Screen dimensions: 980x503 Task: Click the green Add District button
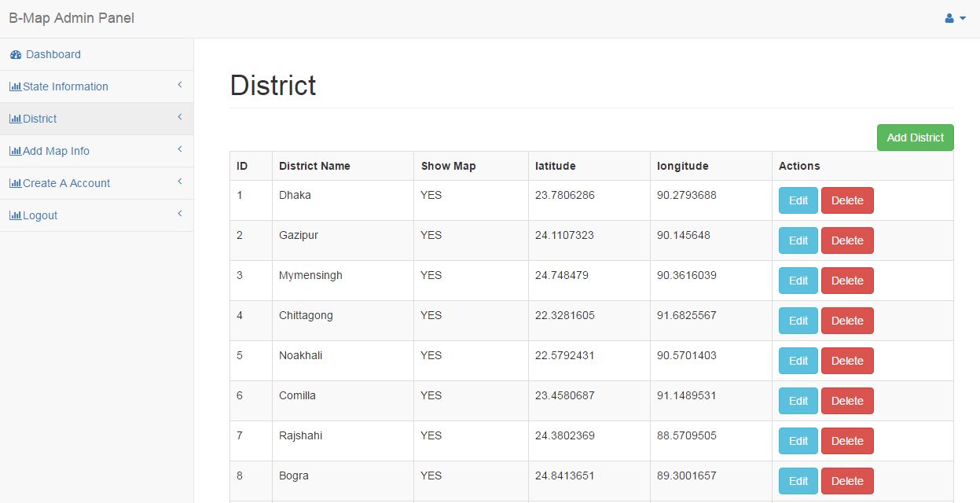(916, 138)
